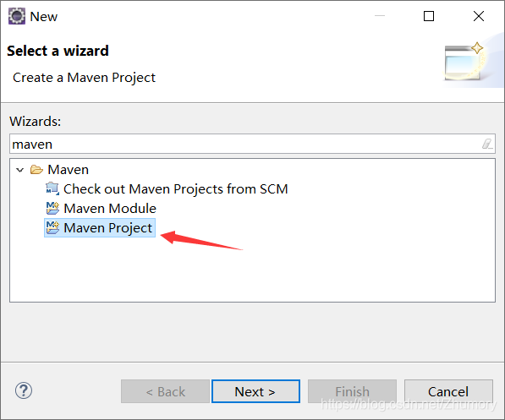Click the Next button
Screen dimensions: 505x420
click(x=255, y=391)
